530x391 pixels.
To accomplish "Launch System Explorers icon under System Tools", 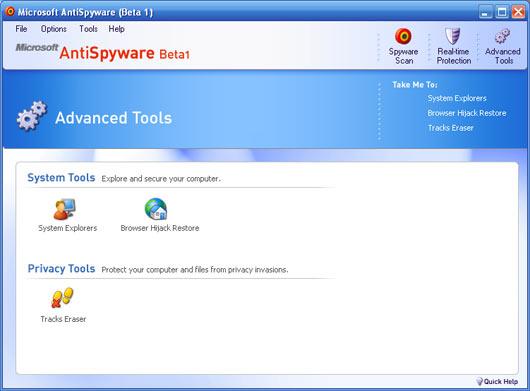I will [x=65, y=209].
